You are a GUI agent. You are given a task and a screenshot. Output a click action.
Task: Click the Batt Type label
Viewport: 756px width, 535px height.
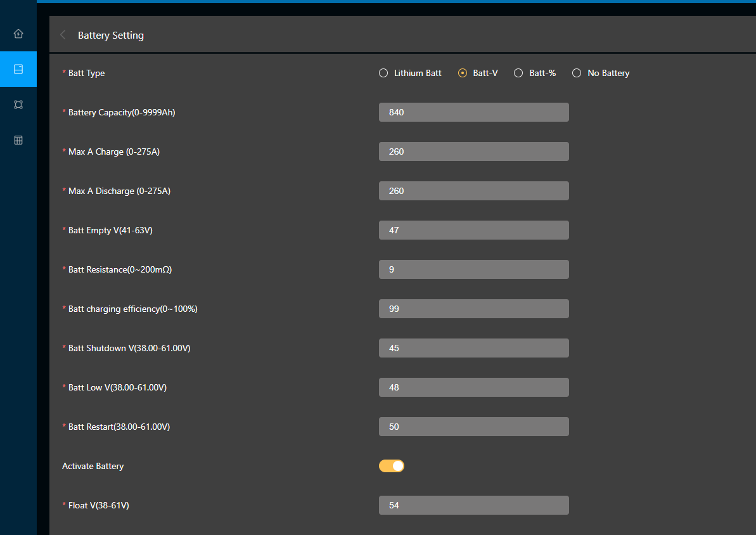[87, 74]
